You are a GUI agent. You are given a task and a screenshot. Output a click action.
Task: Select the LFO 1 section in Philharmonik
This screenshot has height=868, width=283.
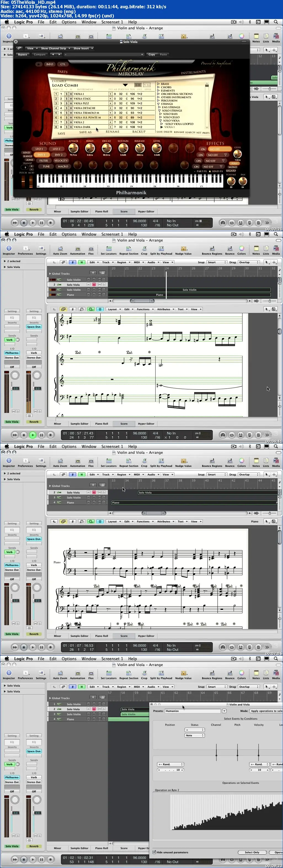click(39, 148)
